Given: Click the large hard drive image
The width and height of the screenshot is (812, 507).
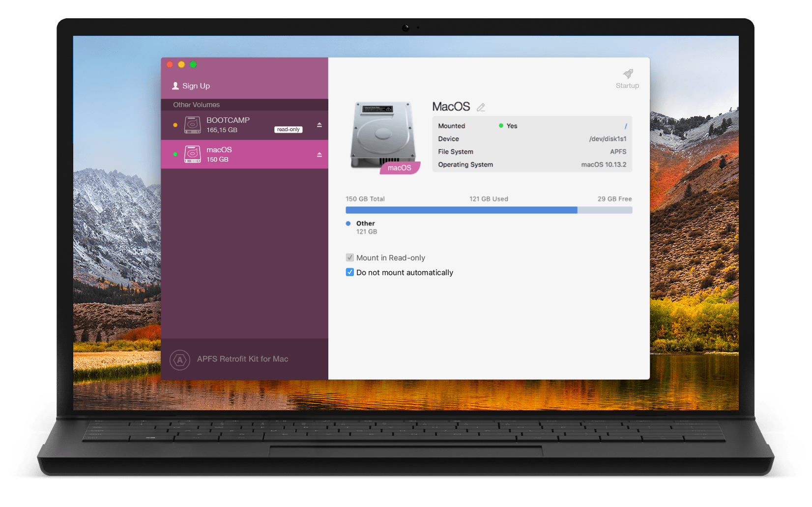Looking at the screenshot, I should (x=382, y=135).
